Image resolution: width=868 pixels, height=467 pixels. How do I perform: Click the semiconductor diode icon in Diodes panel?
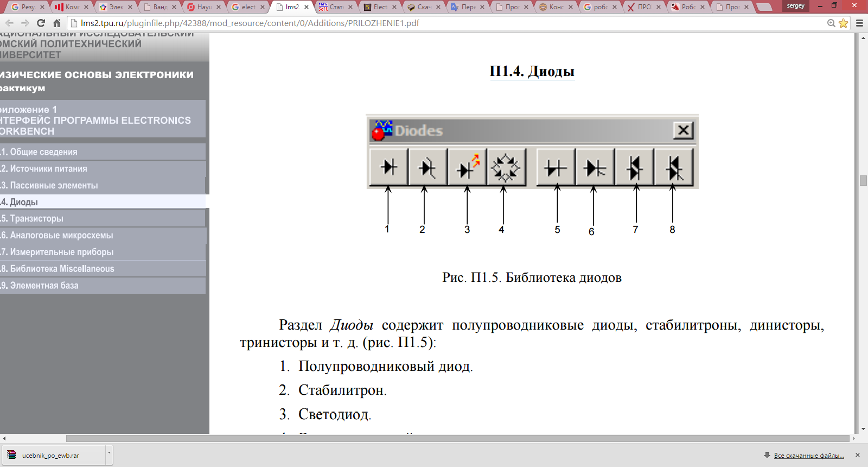(389, 167)
